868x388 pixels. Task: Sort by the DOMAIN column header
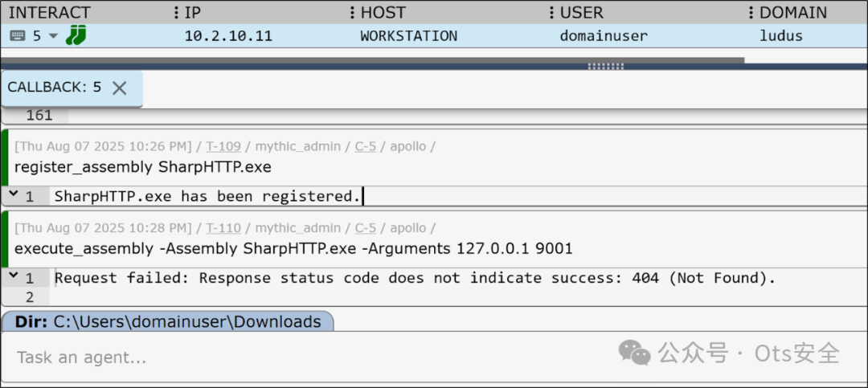pos(793,13)
